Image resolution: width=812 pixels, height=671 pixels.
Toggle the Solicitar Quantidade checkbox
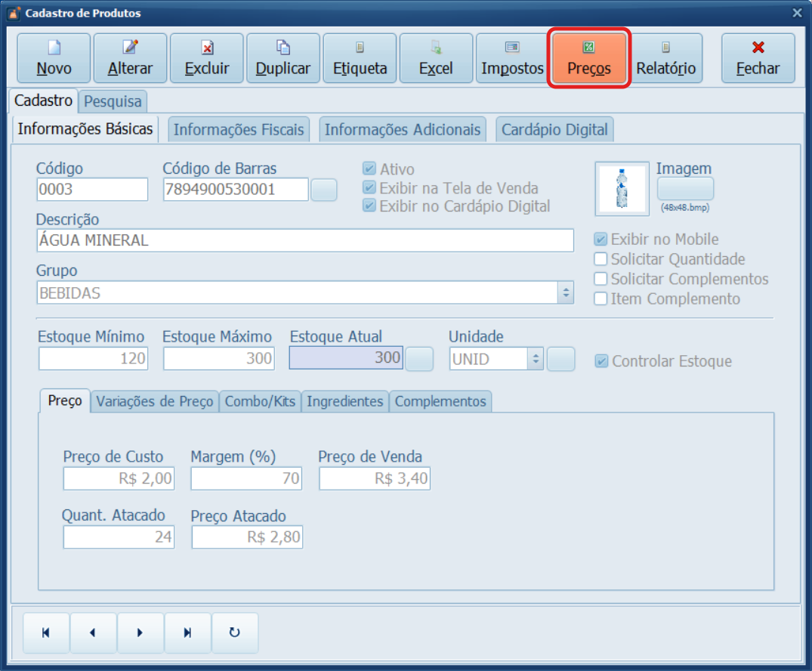[x=601, y=259]
